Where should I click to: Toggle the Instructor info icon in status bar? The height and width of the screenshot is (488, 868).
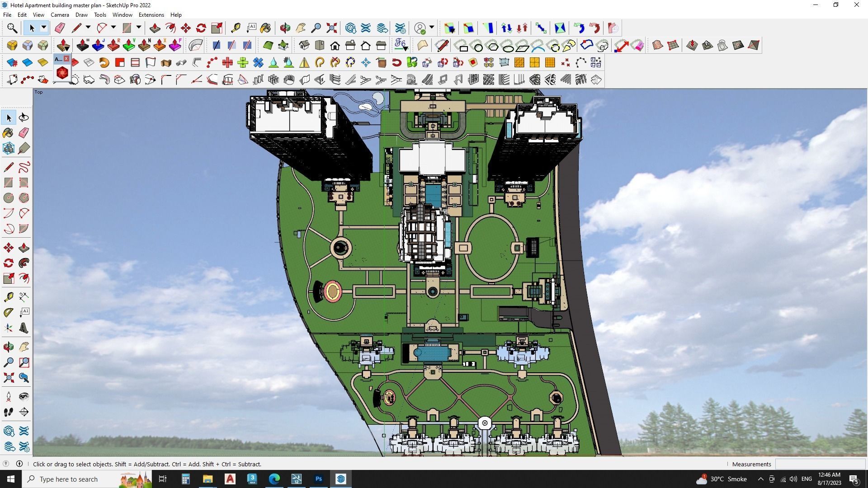tap(19, 464)
